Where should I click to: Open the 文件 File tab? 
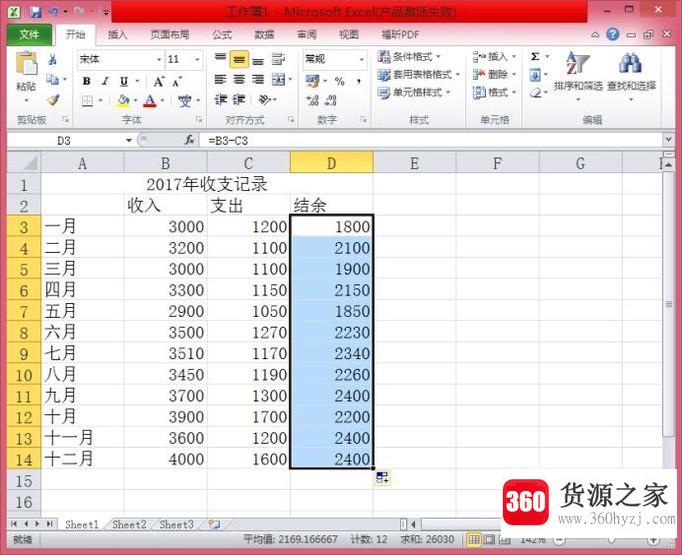click(29, 34)
